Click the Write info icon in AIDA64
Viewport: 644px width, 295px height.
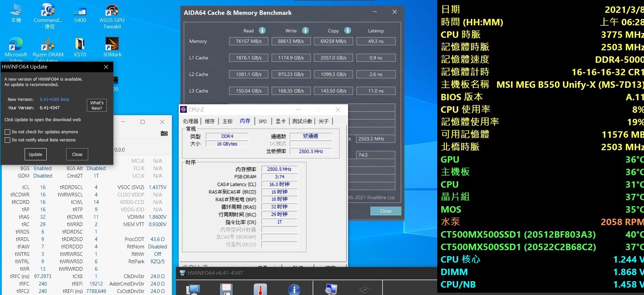[305, 30]
